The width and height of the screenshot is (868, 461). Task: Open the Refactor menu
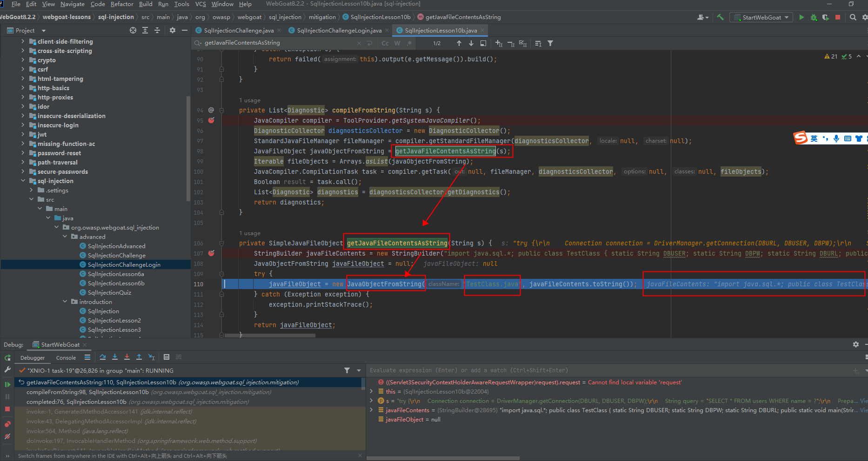tap(122, 4)
